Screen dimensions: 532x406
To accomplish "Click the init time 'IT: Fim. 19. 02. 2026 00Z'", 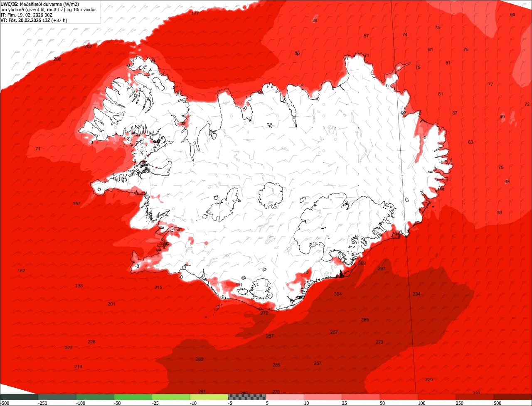I will click(x=26, y=15).
